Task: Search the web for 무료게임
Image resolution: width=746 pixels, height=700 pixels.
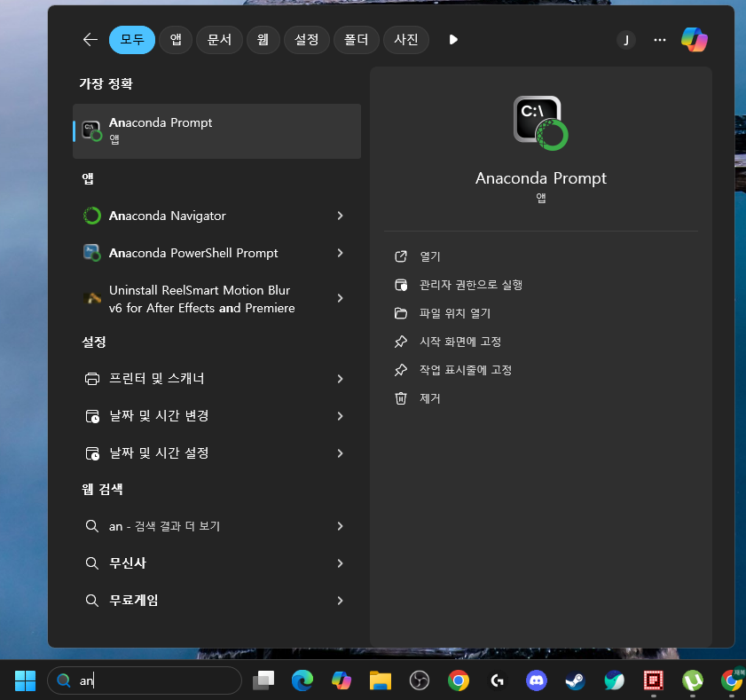Action: click(x=206, y=600)
